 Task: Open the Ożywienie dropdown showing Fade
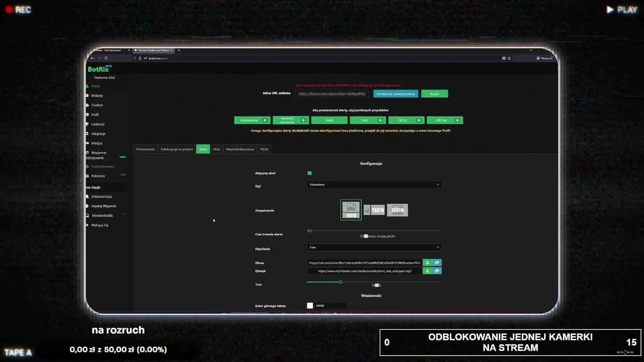[x=374, y=247]
